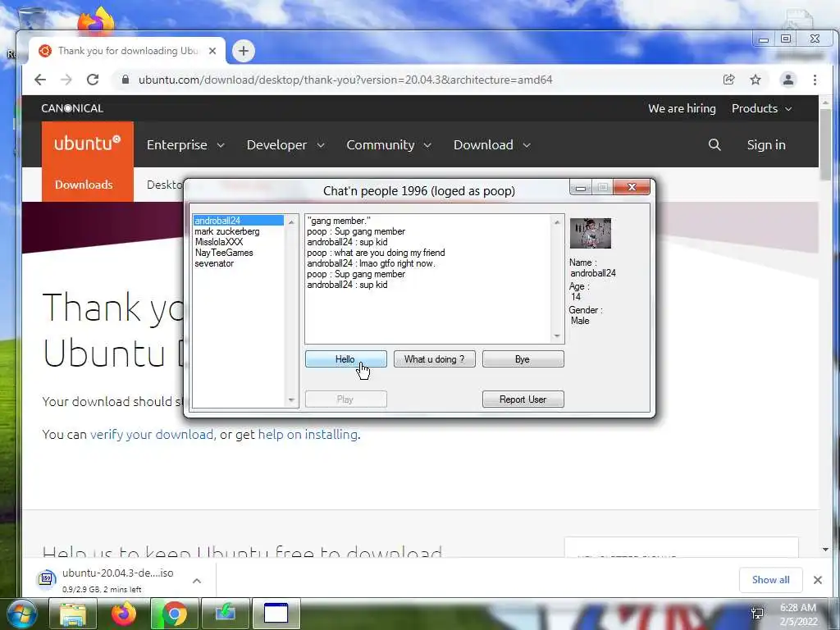The image size is (840, 630).
Task: Open the green arrow taskbar app
Action: coord(225,614)
